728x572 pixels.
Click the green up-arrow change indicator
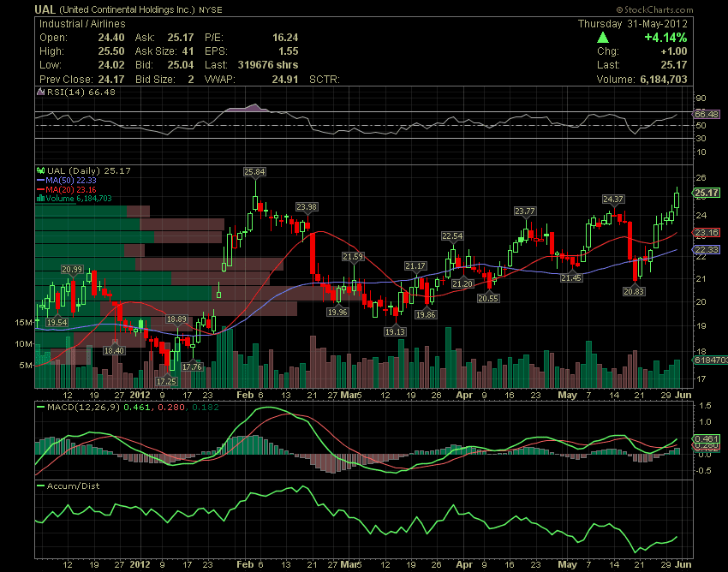click(x=603, y=38)
